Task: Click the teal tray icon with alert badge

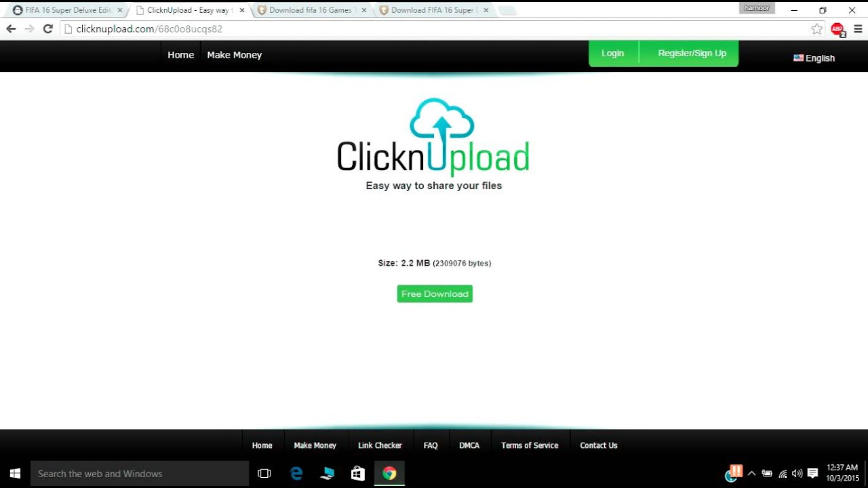Action: pos(734,473)
